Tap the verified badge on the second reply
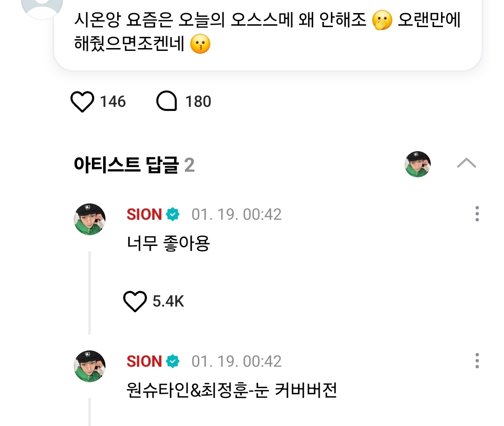This screenshot has height=426, width=504. click(x=173, y=362)
